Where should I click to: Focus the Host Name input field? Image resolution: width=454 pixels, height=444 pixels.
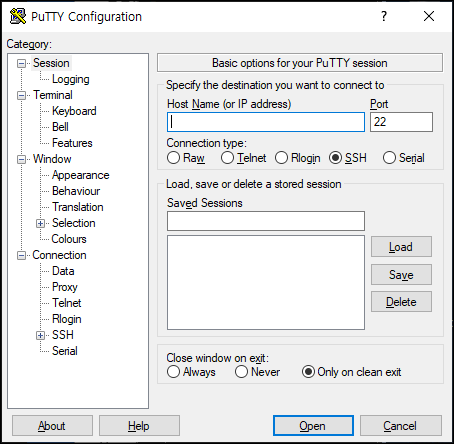(266, 122)
